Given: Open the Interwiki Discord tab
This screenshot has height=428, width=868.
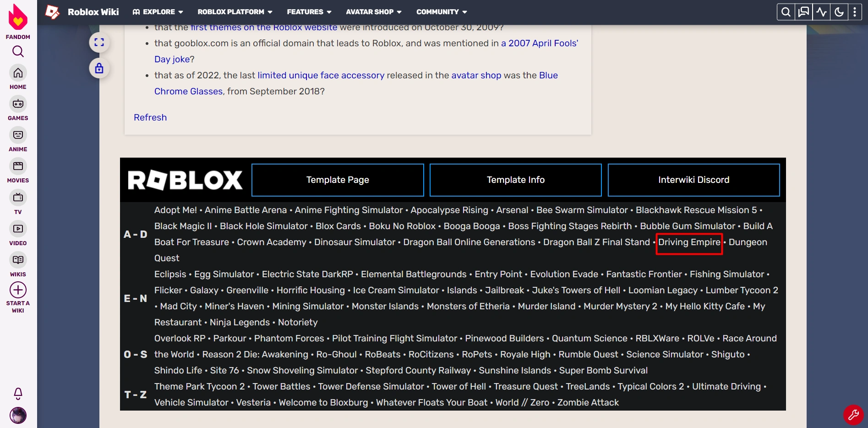Looking at the screenshot, I should [693, 180].
